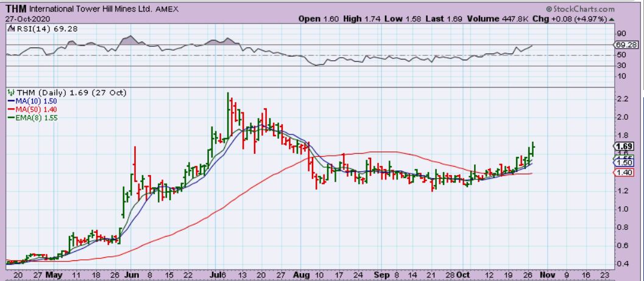Click the THM ticker symbol
The image size is (644, 281).
click(16, 9)
